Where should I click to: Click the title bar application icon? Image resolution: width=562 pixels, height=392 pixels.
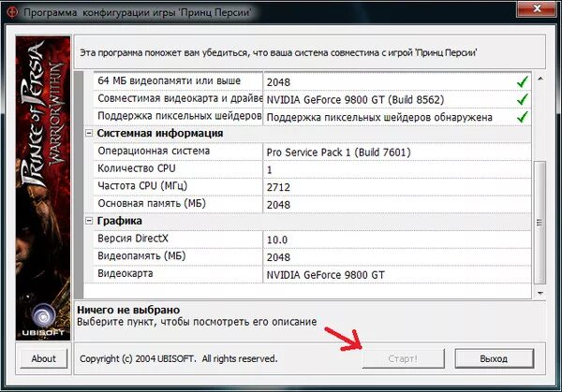tap(12, 12)
